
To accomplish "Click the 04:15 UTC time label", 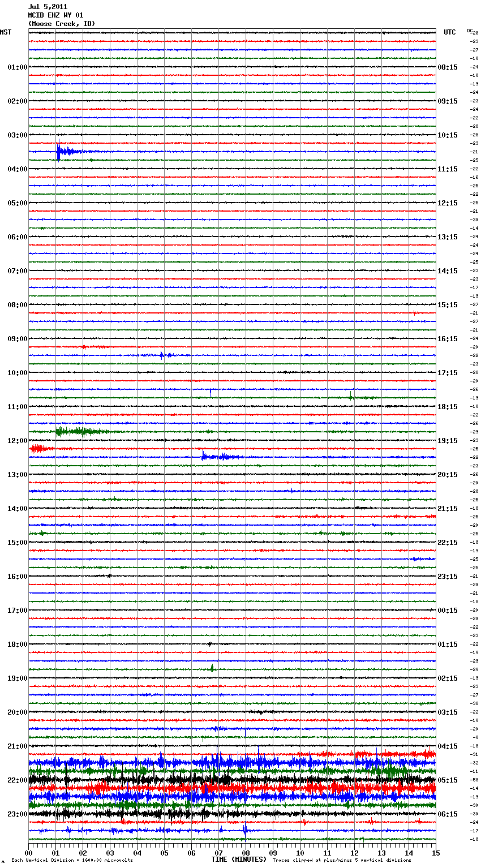I will pyautogui.click(x=448, y=746).
